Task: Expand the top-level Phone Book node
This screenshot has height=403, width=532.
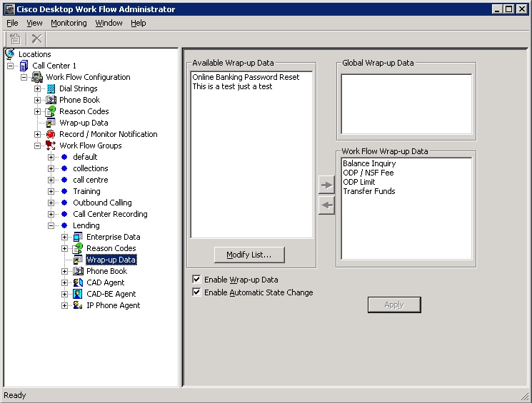Action: (37, 100)
